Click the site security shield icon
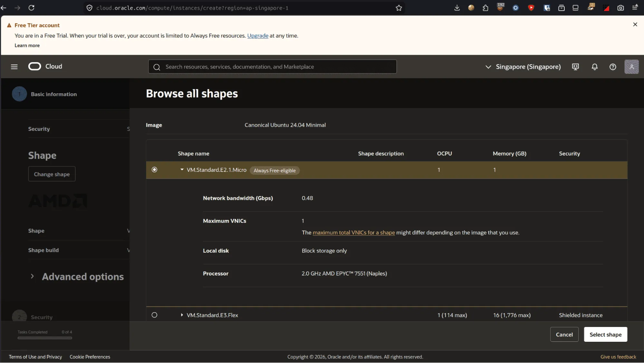This screenshot has height=363, width=644. click(x=90, y=8)
